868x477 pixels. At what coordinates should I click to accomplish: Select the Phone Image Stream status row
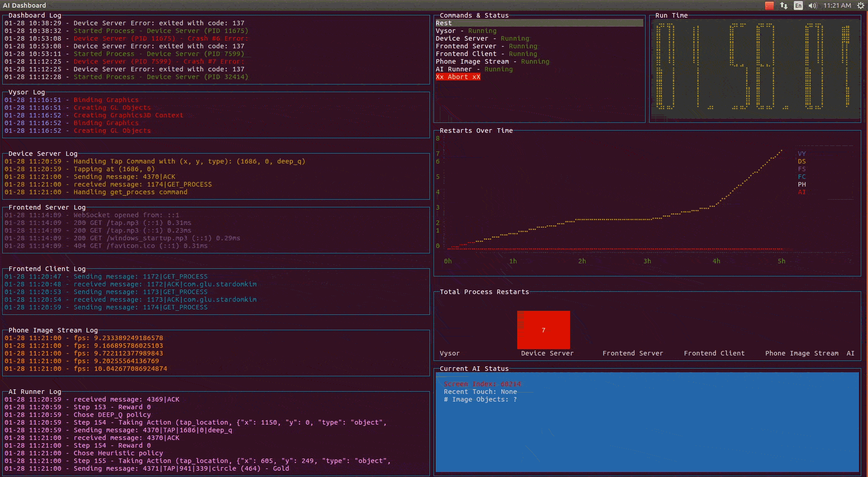pos(492,61)
